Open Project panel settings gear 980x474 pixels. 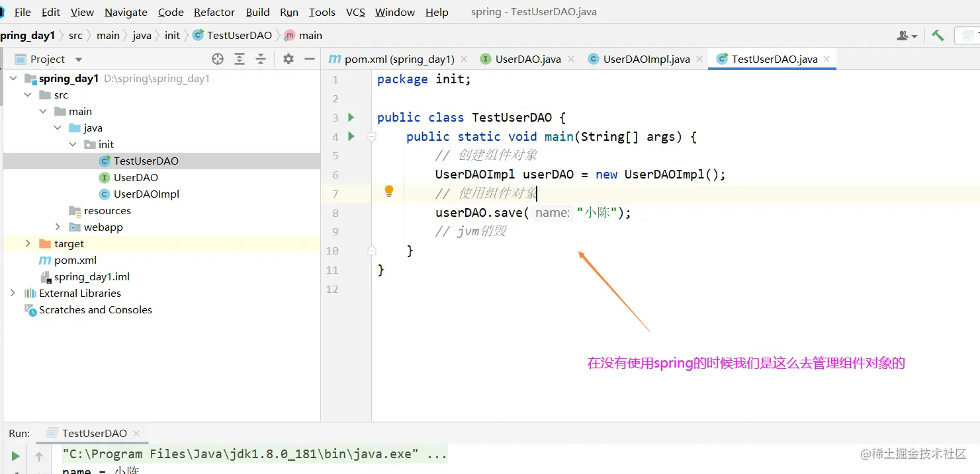pyautogui.click(x=288, y=59)
